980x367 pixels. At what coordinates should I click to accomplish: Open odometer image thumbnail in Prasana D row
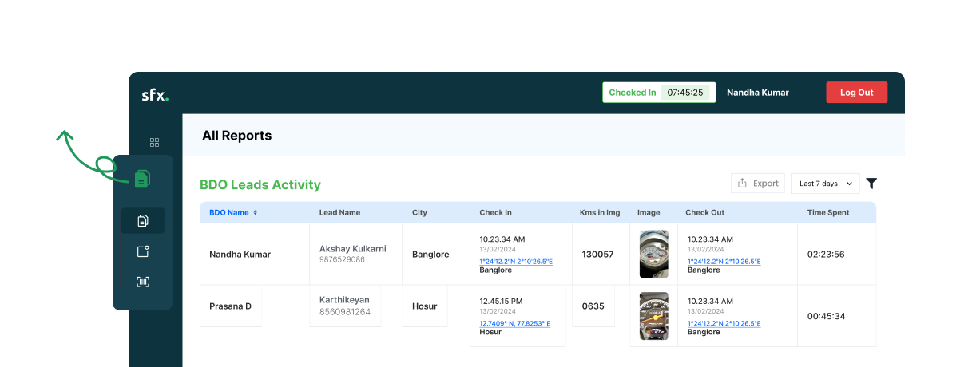[x=654, y=316]
